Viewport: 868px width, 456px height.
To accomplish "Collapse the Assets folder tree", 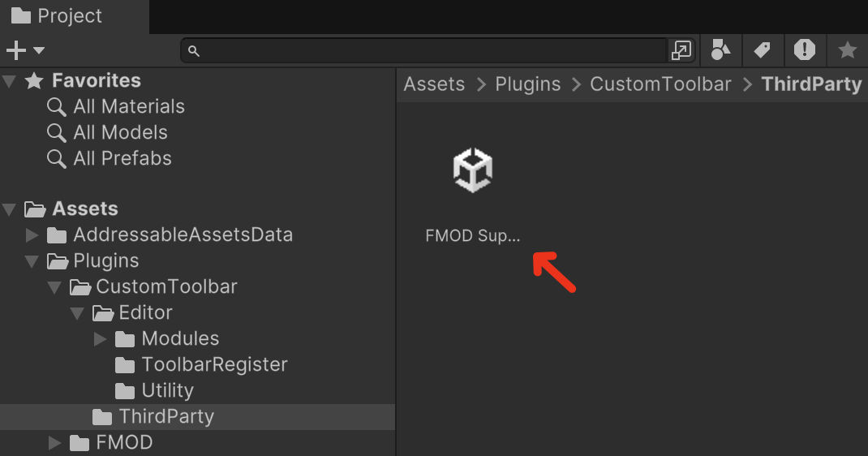I will (10, 209).
